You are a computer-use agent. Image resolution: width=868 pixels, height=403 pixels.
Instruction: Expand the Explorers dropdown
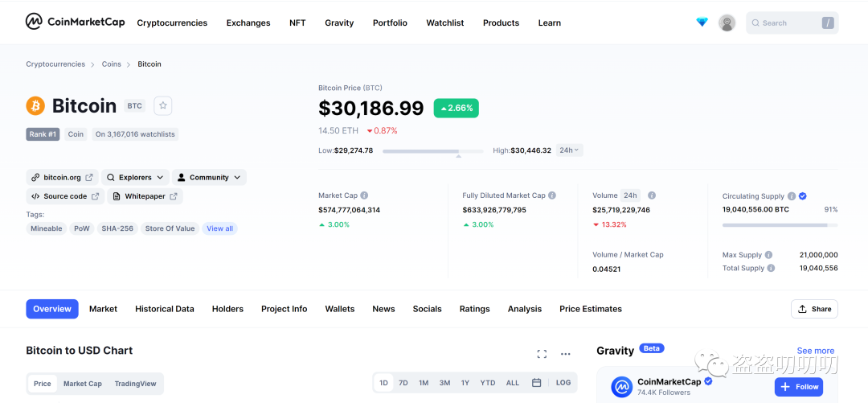click(135, 178)
